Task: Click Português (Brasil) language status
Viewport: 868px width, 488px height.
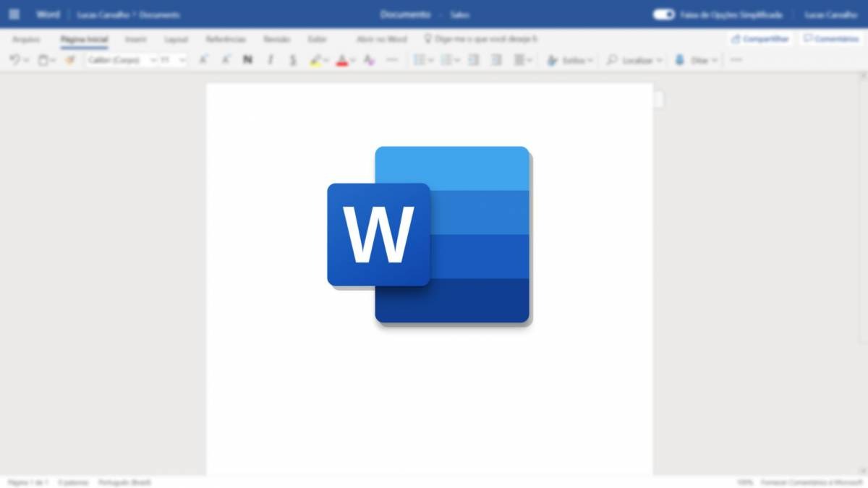Action: (x=125, y=482)
